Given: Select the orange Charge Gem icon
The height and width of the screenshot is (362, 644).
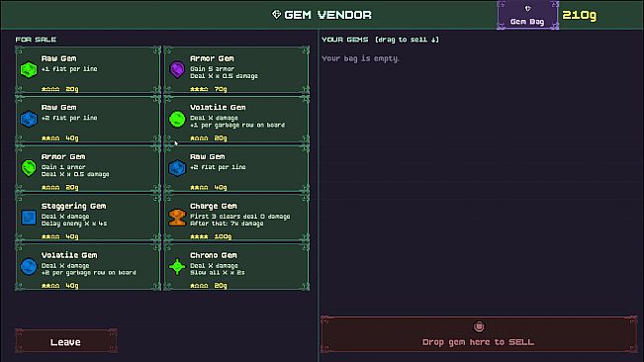Looking at the screenshot, I should [x=177, y=218].
